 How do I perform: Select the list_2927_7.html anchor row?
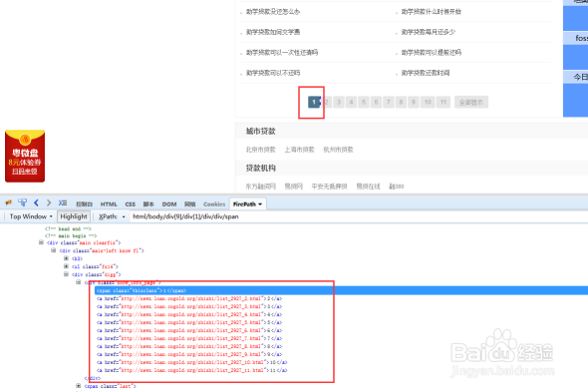click(189, 338)
